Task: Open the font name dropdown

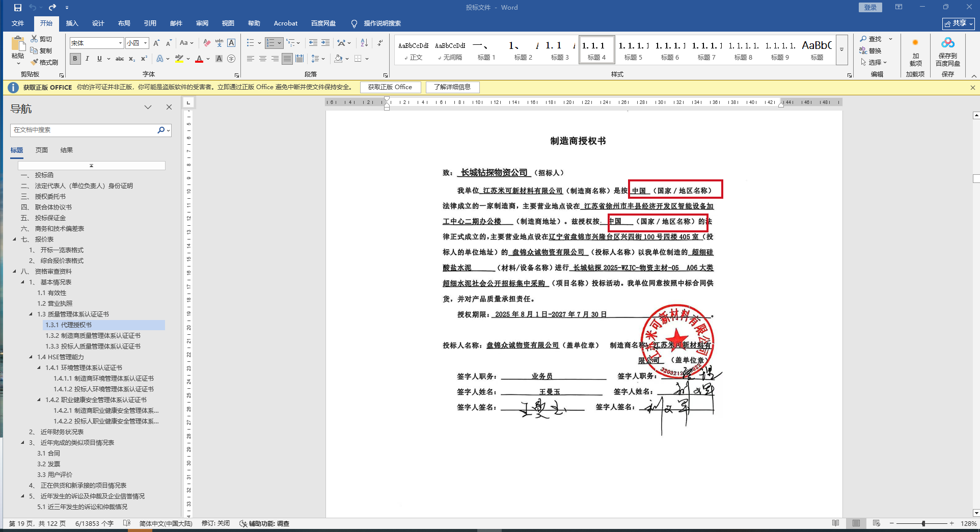Action: click(x=120, y=43)
